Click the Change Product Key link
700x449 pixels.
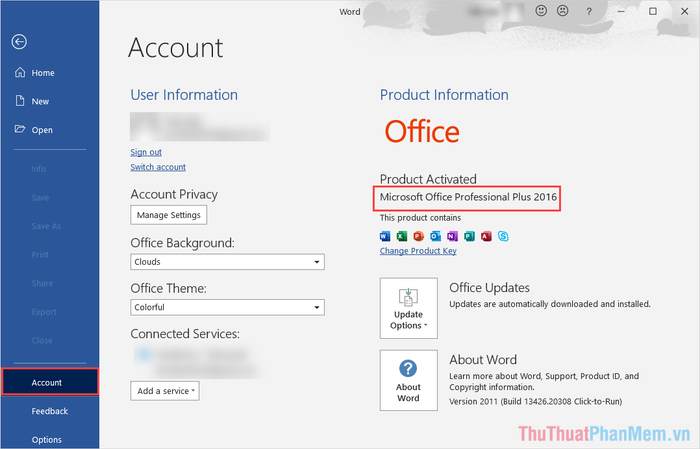[x=418, y=251]
